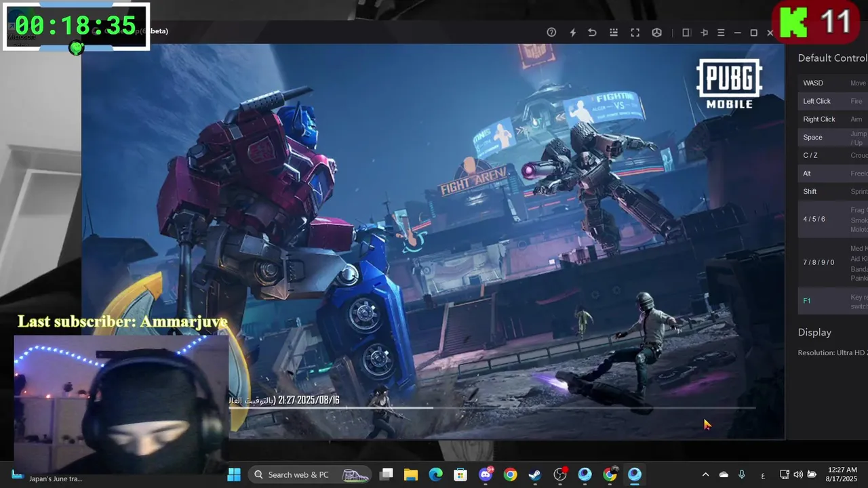Image resolution: width=868 pixels, height=488 pixels.
Task: Select the C / Z control row
Action: coord(833,155)
